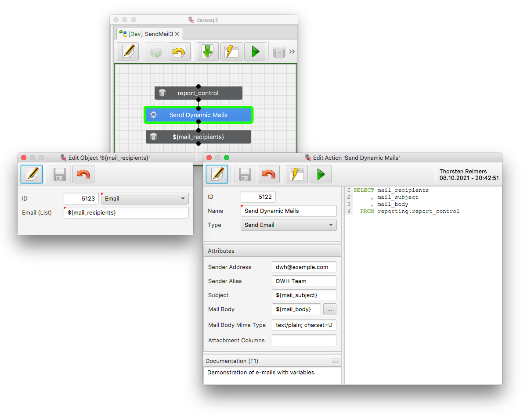The image size is (527, 420).
Task: Select the report_control node in the diagram
Action: 198,93
